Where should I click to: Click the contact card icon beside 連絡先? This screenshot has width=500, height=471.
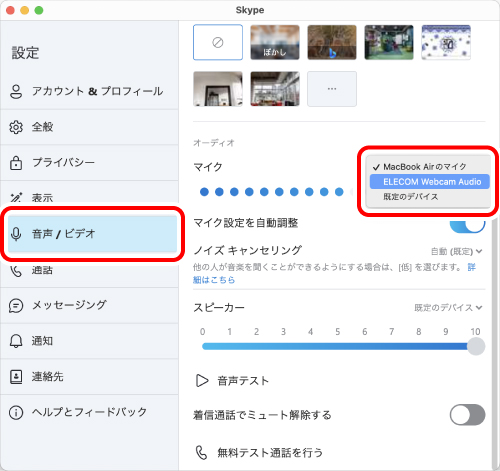[16, 377]
